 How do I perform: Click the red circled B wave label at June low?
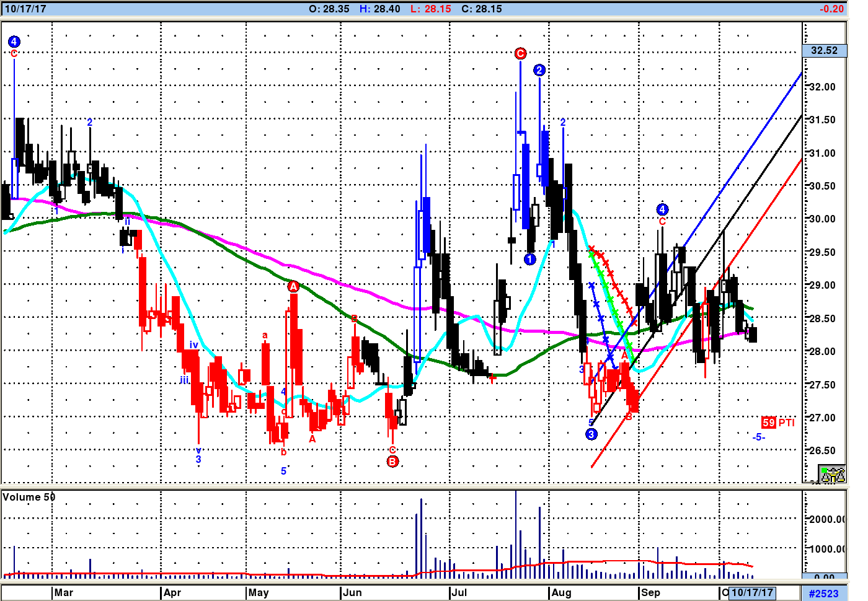tap(392, 462)
